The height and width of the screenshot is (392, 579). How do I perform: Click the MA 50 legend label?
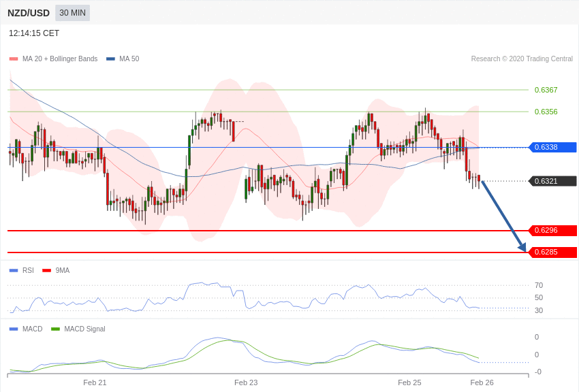[129, 59]
